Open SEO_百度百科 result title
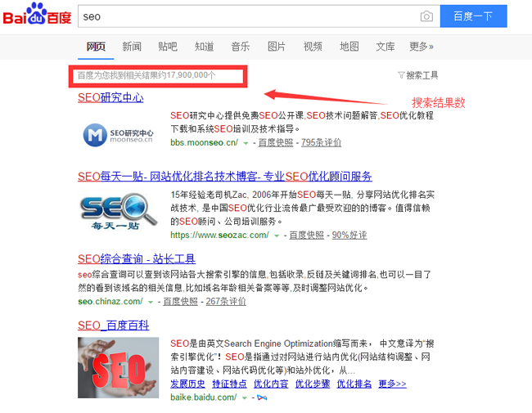 [x=113, y=325]
